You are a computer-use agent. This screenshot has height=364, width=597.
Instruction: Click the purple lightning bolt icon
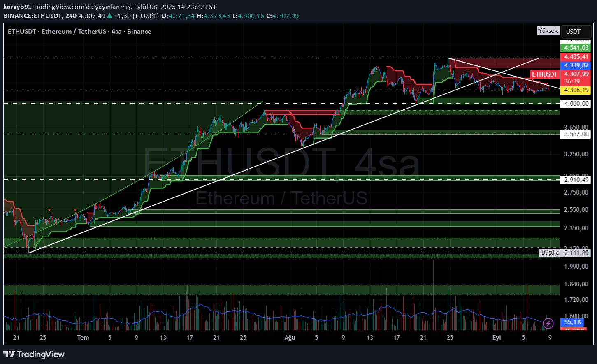click(x=548, y=323)
